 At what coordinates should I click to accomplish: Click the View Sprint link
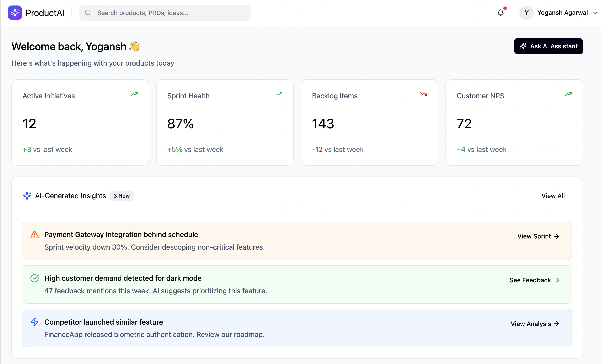[538, 236]
